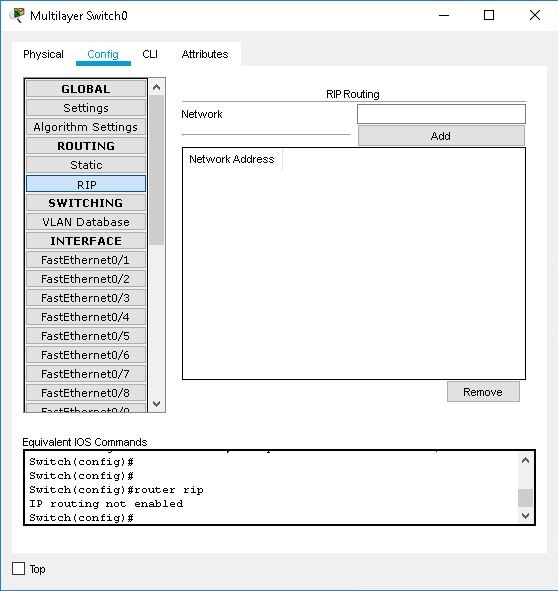
Task: Open Algorithm Settings
Action: [x=86, y=127]
